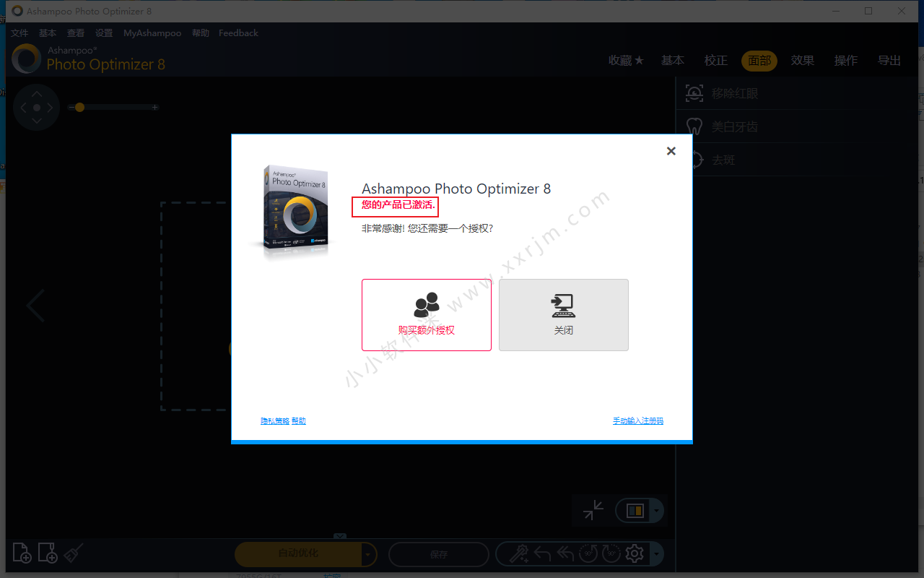924x578 pixels.
Task: Close the activation dialog with the X
Action: 671,151
